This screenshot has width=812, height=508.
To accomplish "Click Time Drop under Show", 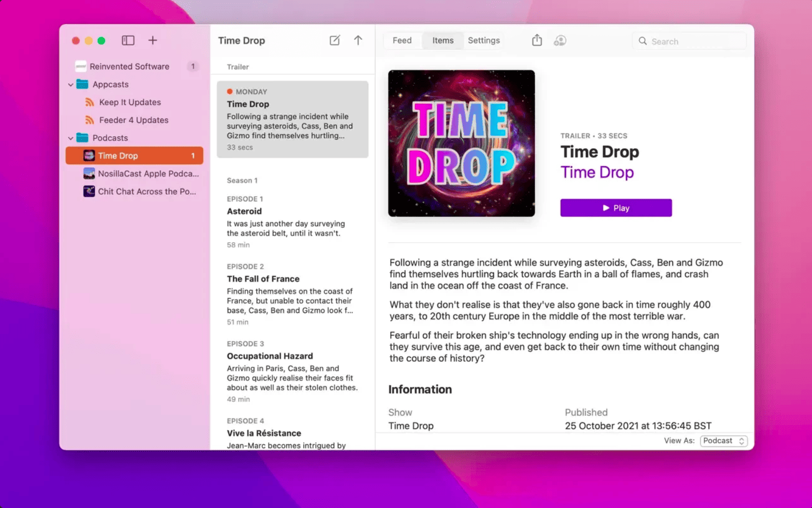I will click(x=411, y=426).
